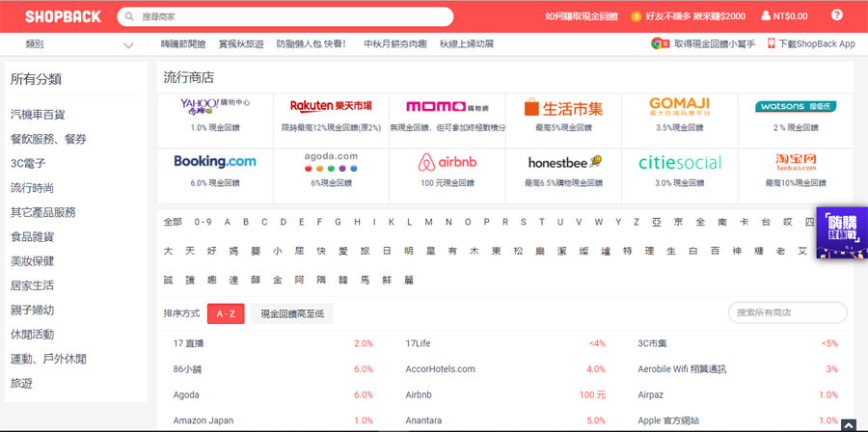Open the Apple 官方網站 store row

(x=738, y=420)
